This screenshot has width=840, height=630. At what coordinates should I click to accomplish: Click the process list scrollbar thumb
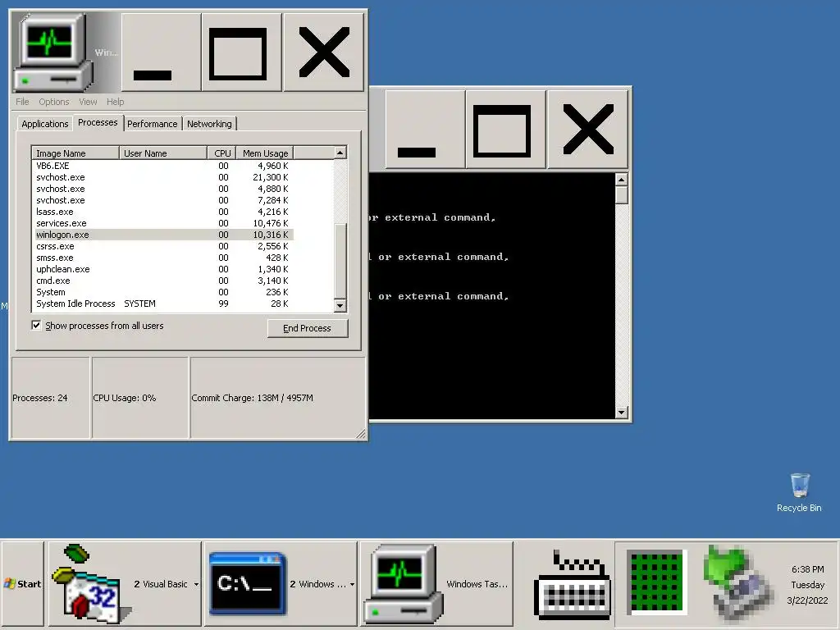point(340,260)
